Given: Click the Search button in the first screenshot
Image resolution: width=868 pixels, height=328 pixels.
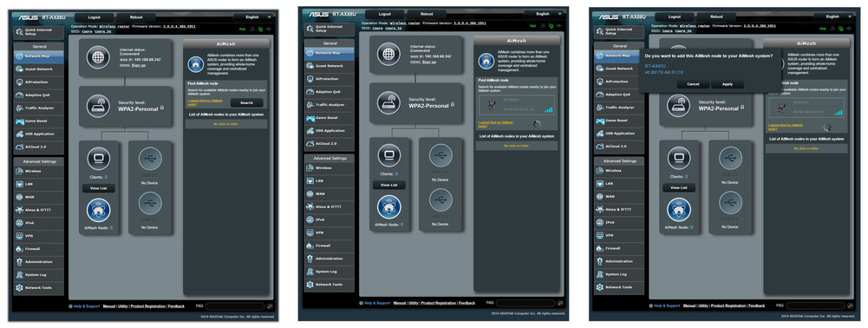Looking at the screenshot, I should click(x=246, y=102).
